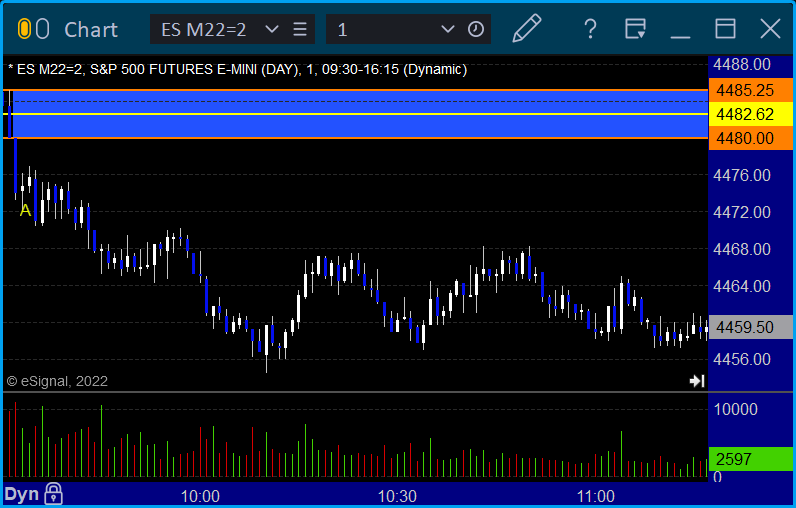The height and width of the screenshot is (508, 796).
Task: Click the Dyn scaling mode label
Action: 22,494
